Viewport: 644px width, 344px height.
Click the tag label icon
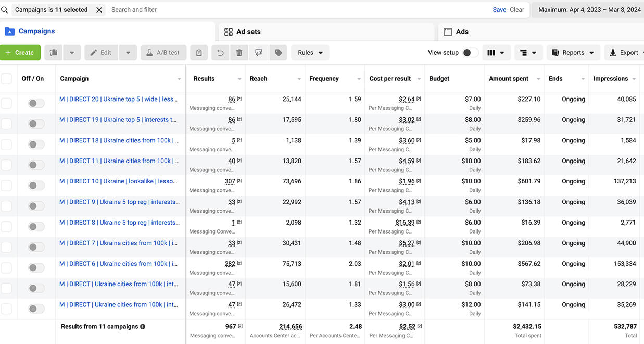[279, 53]
